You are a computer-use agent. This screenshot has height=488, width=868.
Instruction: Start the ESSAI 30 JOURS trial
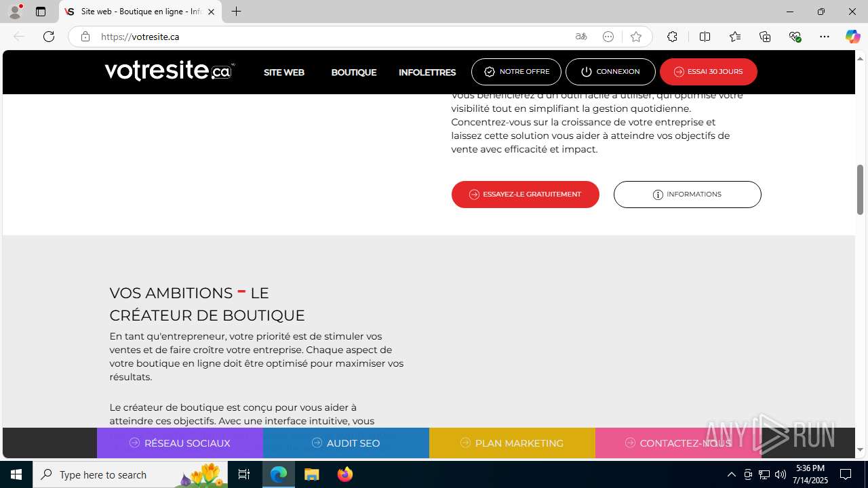tap(709, 72)
